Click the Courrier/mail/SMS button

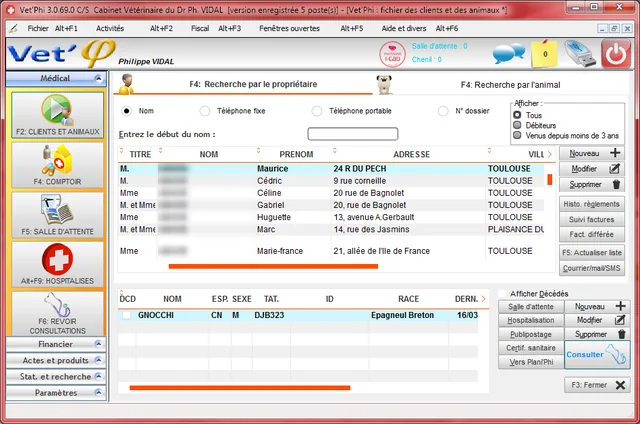[x=591, y=268]
